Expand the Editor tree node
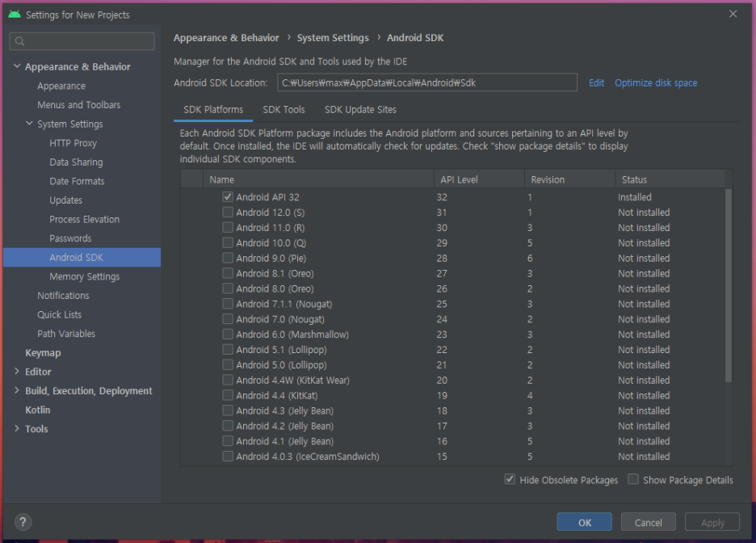Image resolution: width=756 pixels, height=543 pixels. (x=17, y=372)
